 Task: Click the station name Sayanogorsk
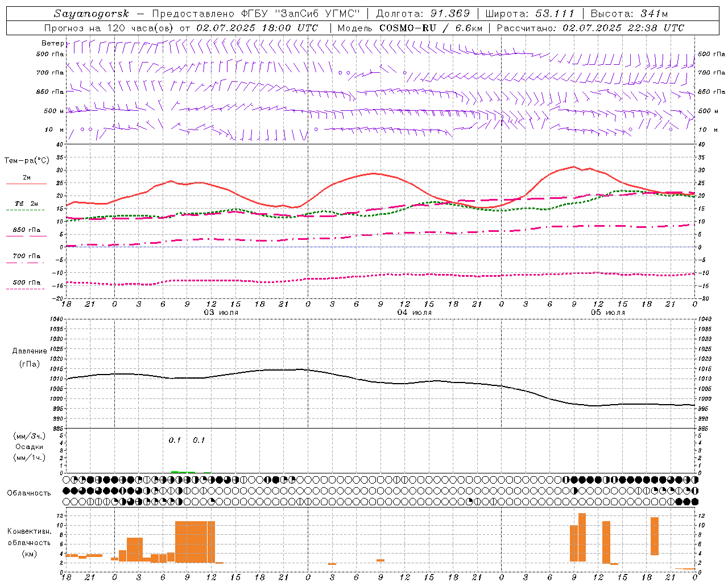pos(91,14)
